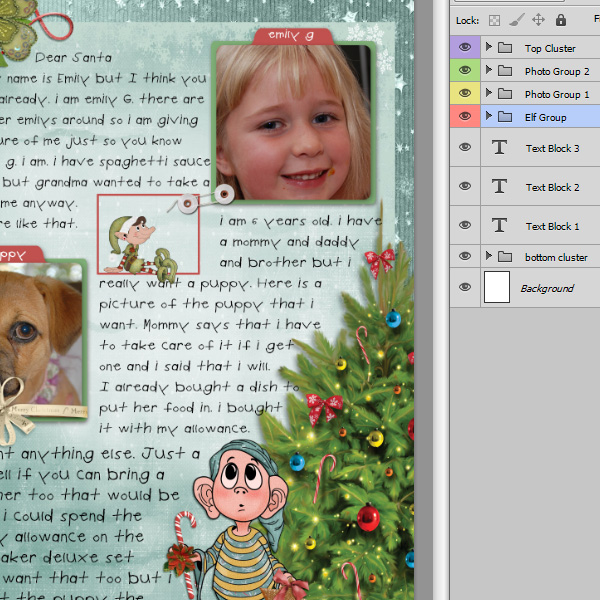This screenshot has height=600, width=600.
Task: Select the Background layer name
Action: click(547, 289)
